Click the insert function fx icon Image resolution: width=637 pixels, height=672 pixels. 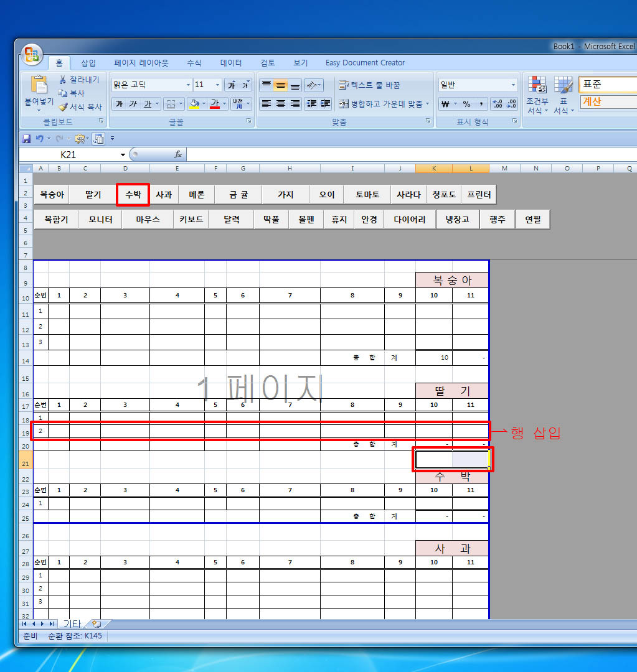[x=177, y=154]
